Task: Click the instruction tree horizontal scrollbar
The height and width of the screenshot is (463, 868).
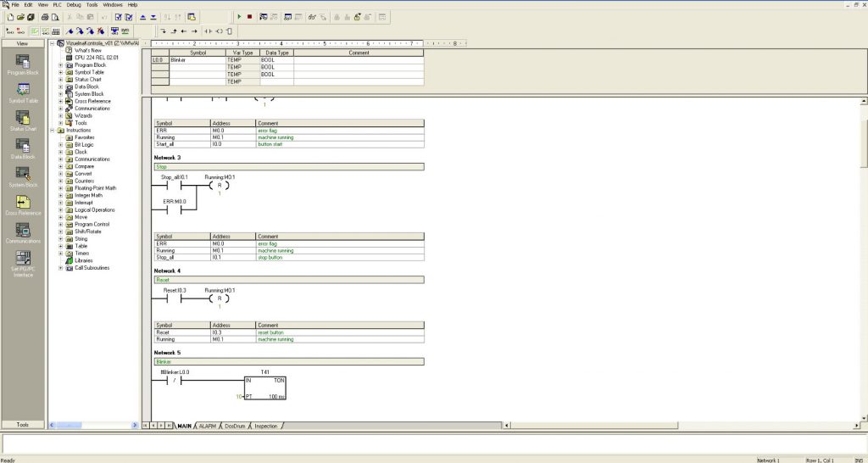Action: pos(93,425)
